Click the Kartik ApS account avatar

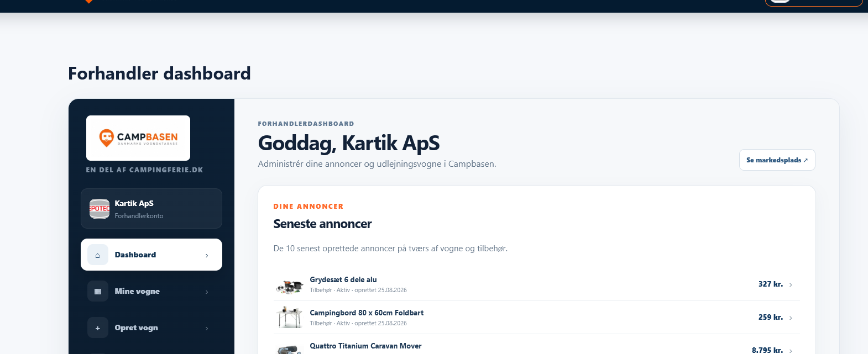(100, 209)
